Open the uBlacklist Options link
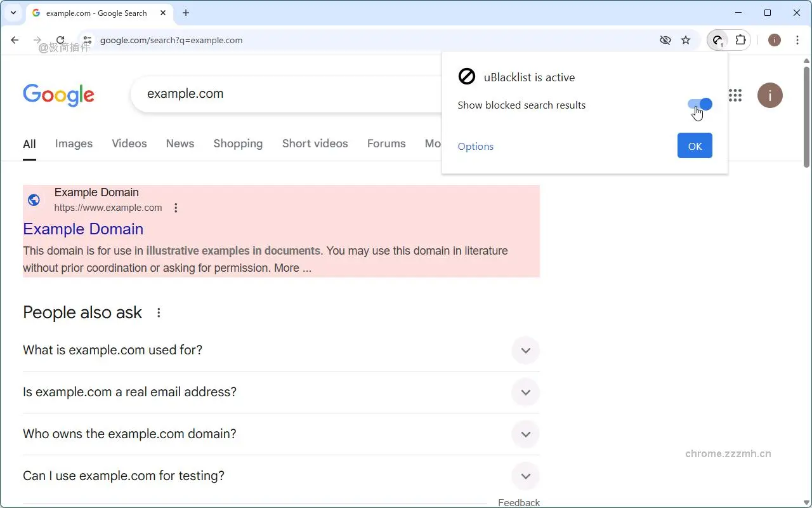 coord(475,146)
